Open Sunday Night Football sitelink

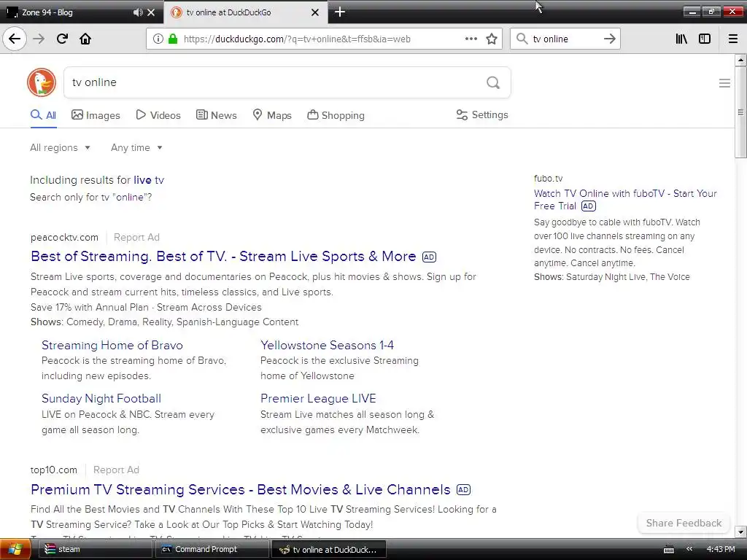click(x=101, y=399)
